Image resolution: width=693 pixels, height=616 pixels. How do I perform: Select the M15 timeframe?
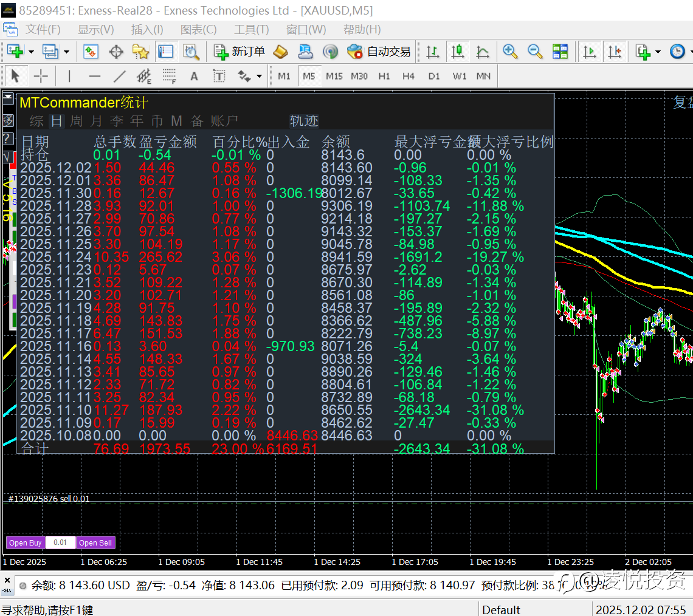tap(334, 77)
